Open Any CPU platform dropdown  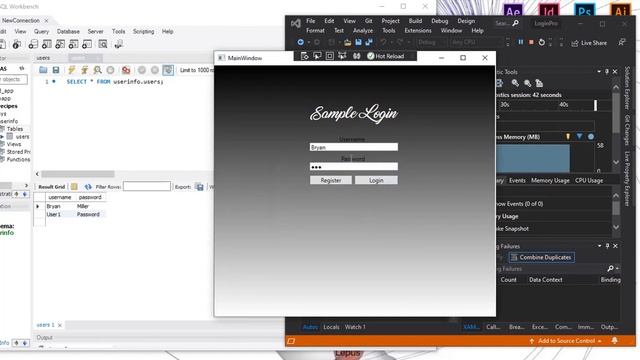click(x=476, y=42)
